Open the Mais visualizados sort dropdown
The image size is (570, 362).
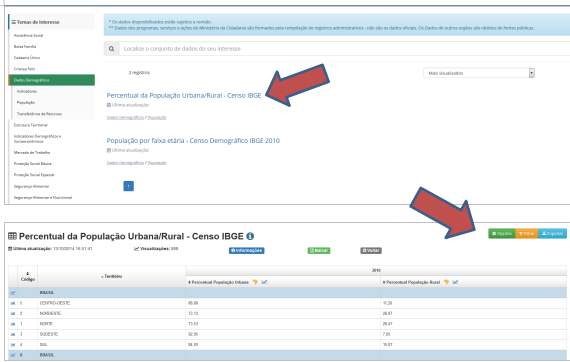coord(479,73)
